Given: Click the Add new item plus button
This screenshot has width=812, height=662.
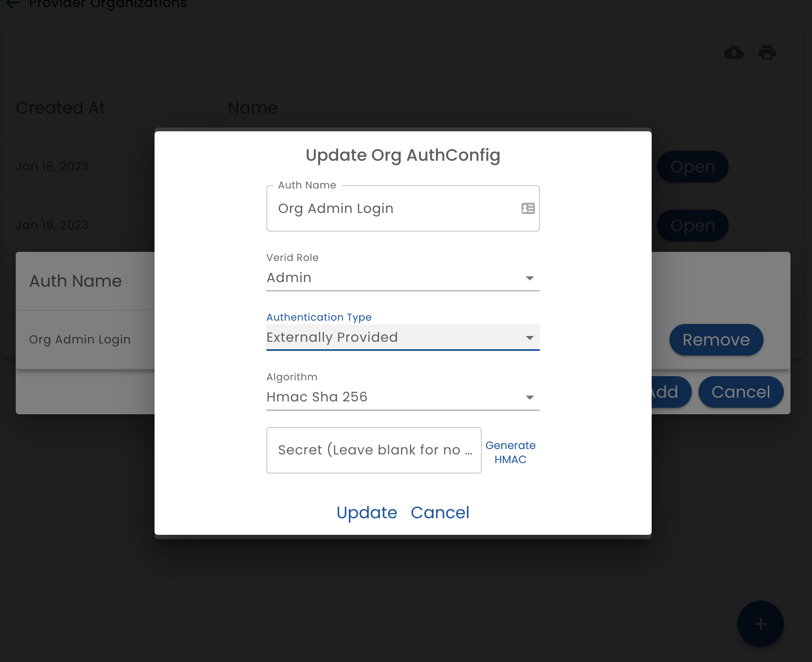Looking at the screenshot, I should 760,623.
